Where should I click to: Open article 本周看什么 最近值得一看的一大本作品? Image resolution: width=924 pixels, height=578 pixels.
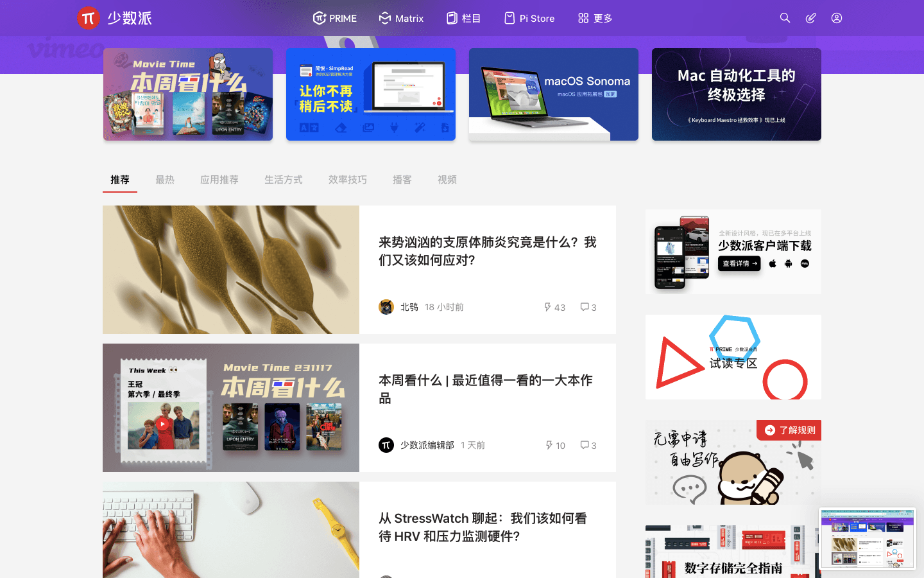point(486,389)
